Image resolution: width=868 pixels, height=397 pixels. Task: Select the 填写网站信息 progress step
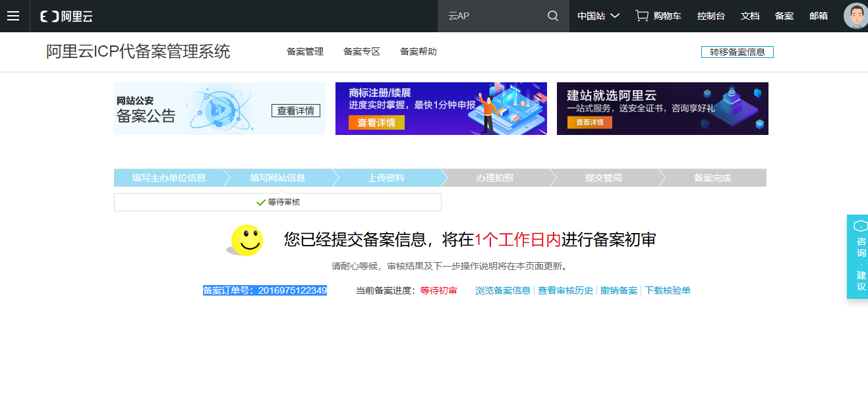(277, 178)
